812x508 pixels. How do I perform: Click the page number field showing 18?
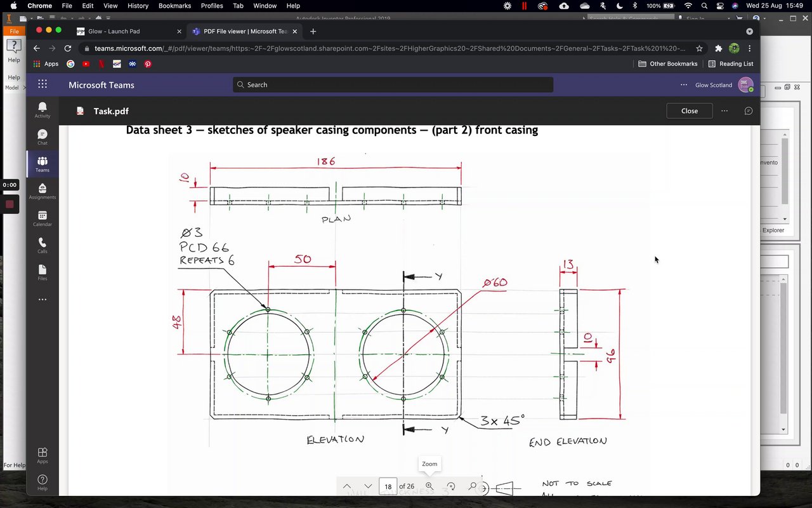pos(388,486)
